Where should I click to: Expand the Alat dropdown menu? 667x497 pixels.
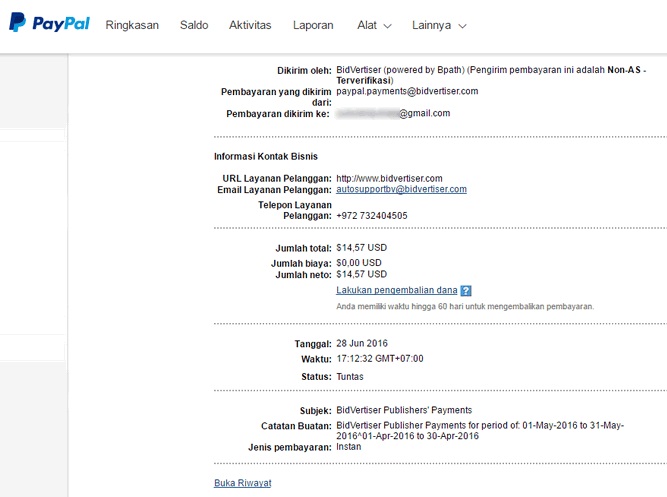click(374, 25)
